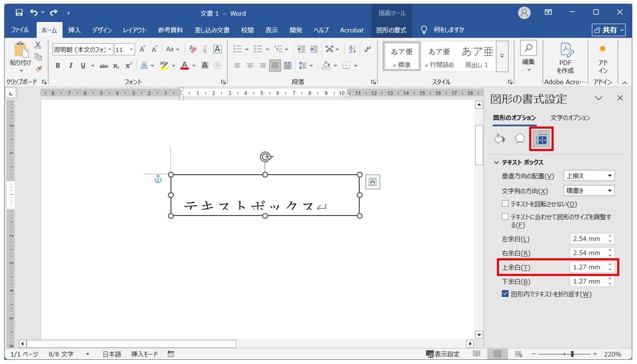
Task: Open the font size dropdown
Action: pos(131,49)
